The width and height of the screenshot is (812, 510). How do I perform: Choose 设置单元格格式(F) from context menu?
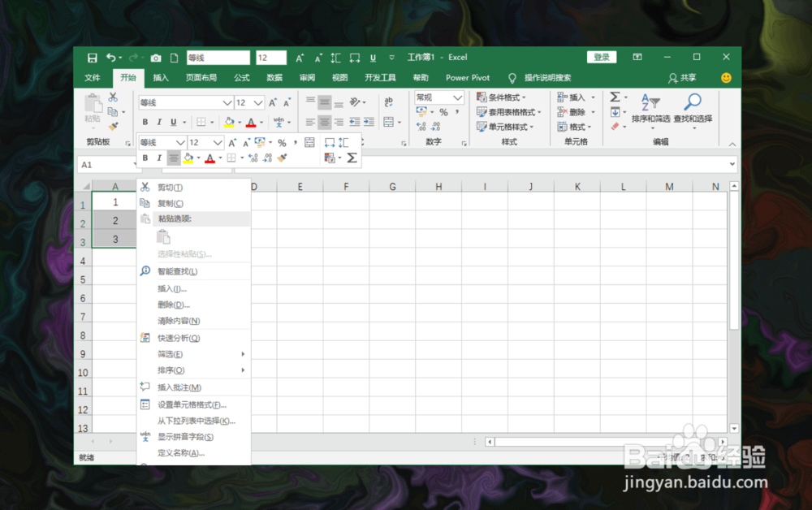[x=194, y=405]
